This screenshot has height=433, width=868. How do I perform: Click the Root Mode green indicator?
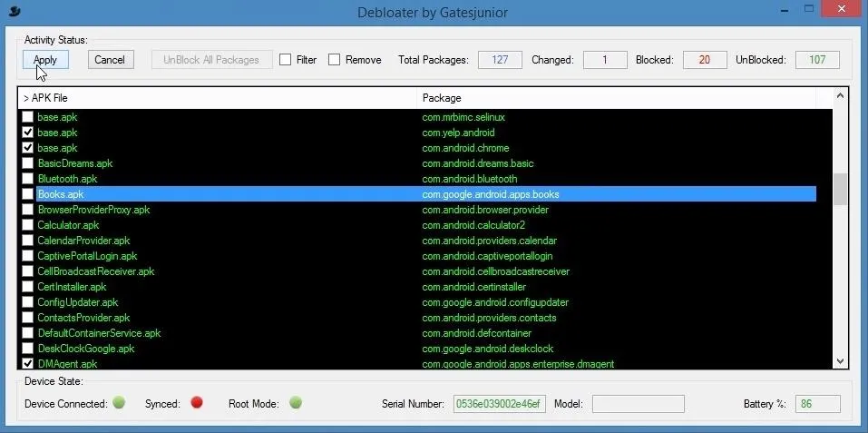pos(296,402)
